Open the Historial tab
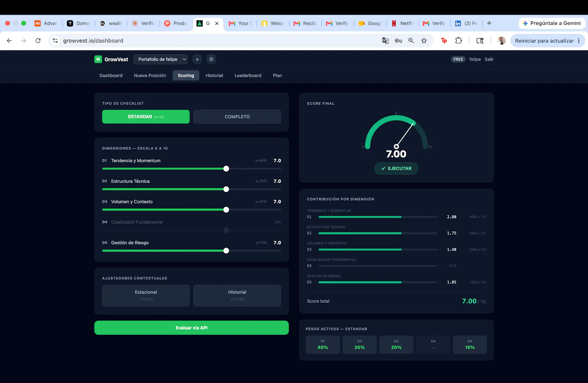 point(214,75)
